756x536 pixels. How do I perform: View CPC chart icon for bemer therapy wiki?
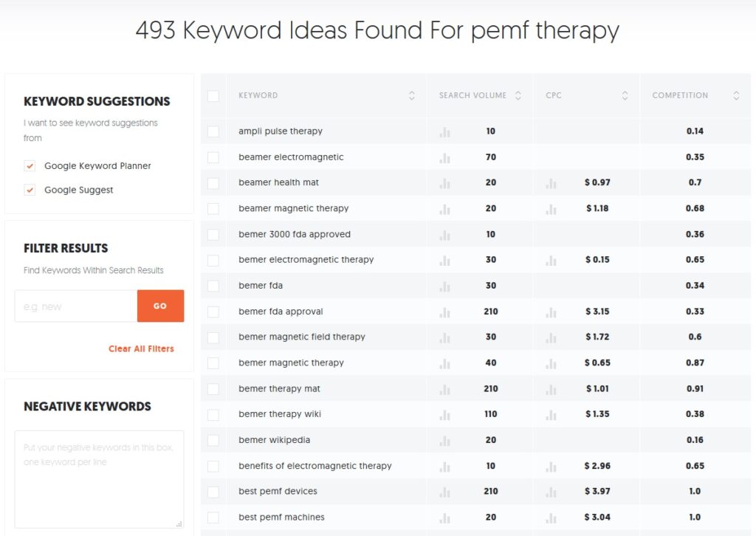click(x=551, y=414)
